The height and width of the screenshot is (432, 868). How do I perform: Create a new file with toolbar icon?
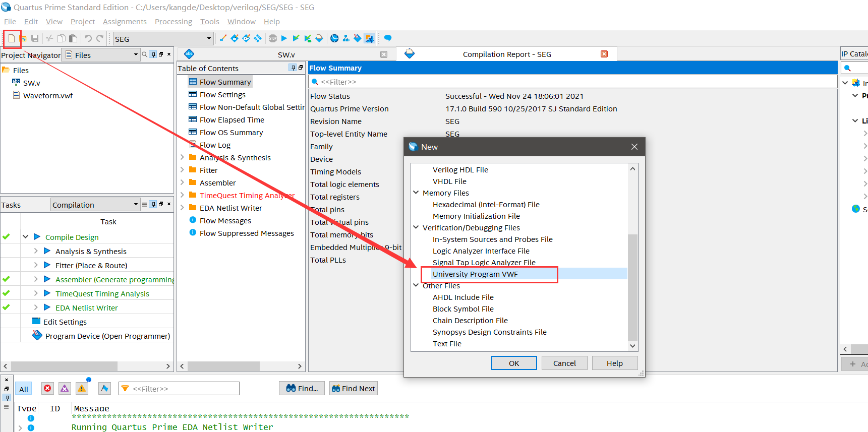click(11, 38)
